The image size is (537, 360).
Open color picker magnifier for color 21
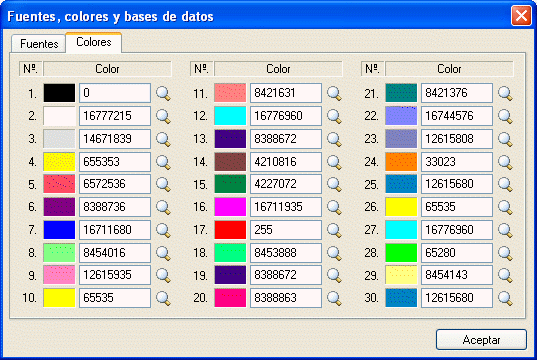(505, 93)
